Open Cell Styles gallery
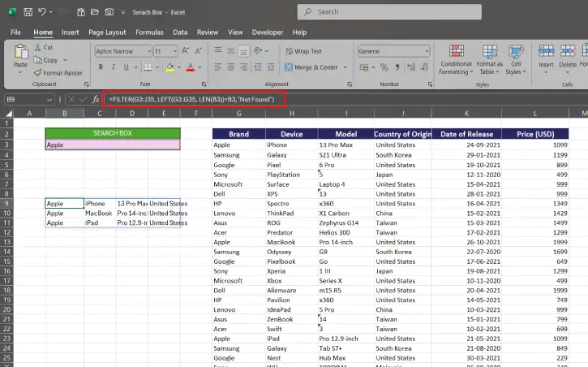This screenshot has height=367, width=588. 516,59
